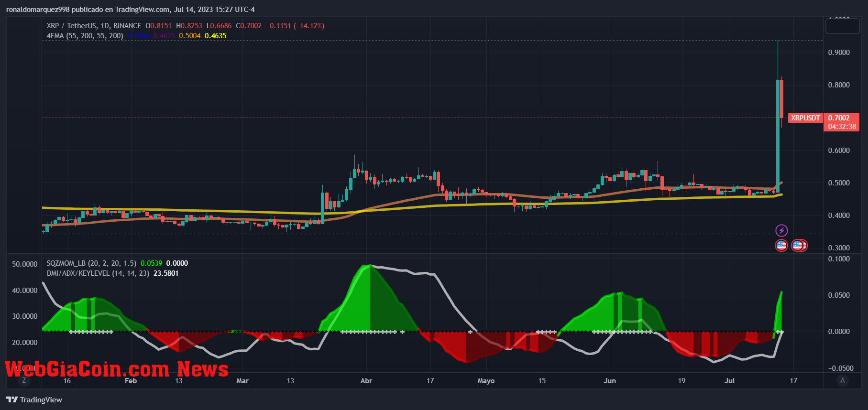This screenshot has width=868, height=410.
Task: Click the Mar label on the time axis
Action: [242, 381]
